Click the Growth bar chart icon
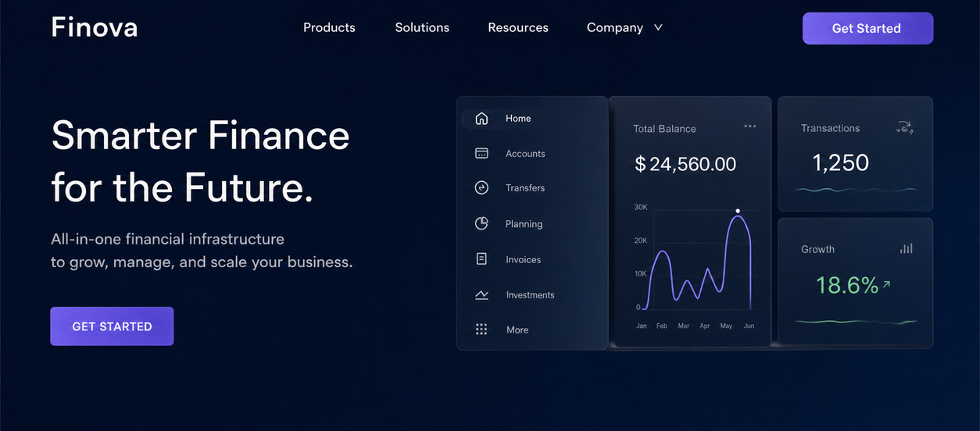The width and height of the screenshot is (980, 431). 907,248
